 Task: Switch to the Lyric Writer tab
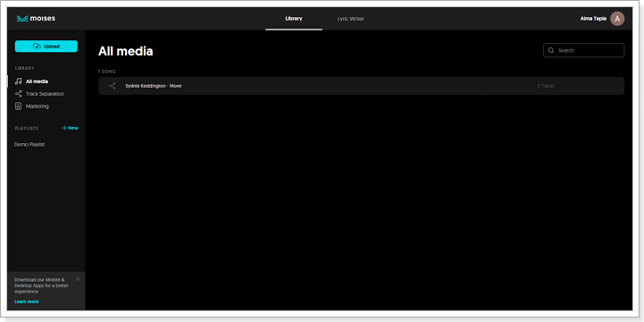tap(350, 19)
